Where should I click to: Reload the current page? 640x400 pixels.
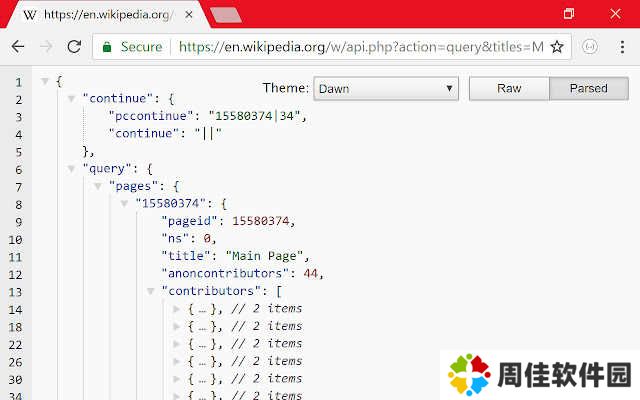point(74,47)
